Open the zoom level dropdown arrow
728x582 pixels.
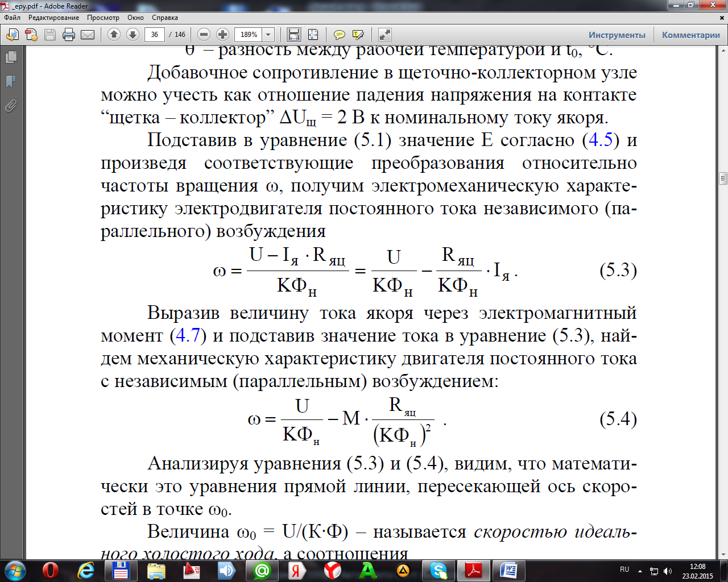pyautogui.click(x=268, y=35)
